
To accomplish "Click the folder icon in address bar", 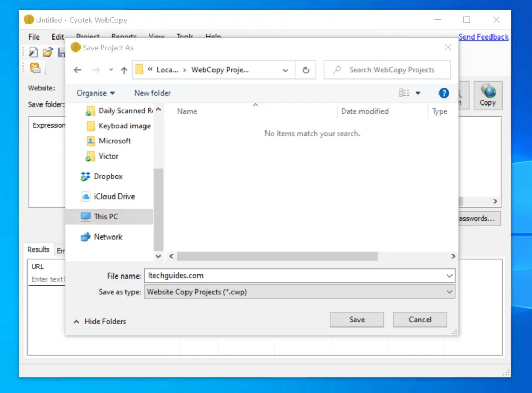I will [139, 70].
